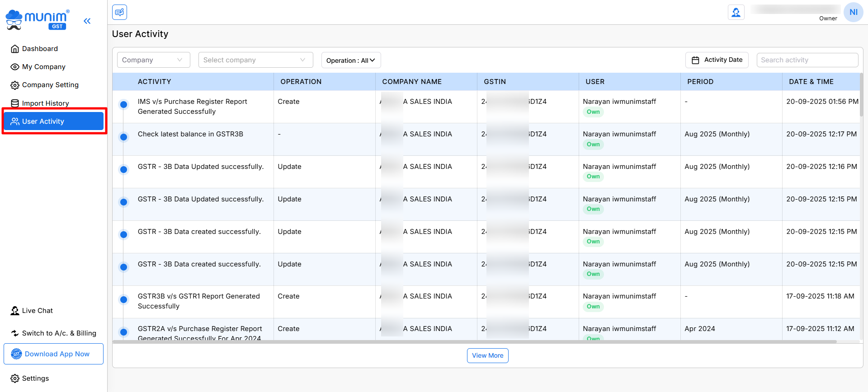Screen dimensions: 868x392
Task: Navigate to Import History
Action: (45, 103)
